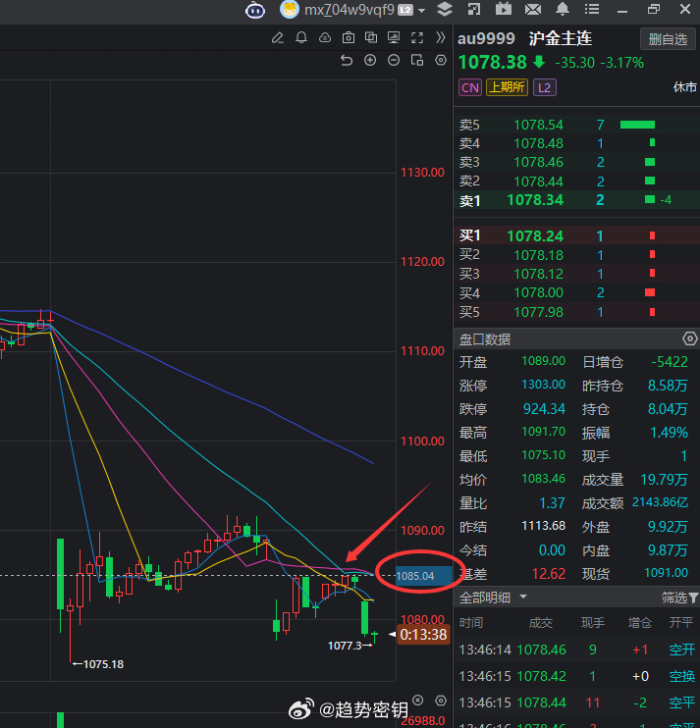
Task: Expand more chart tools double chevron
Action: [x=441, y=37]
